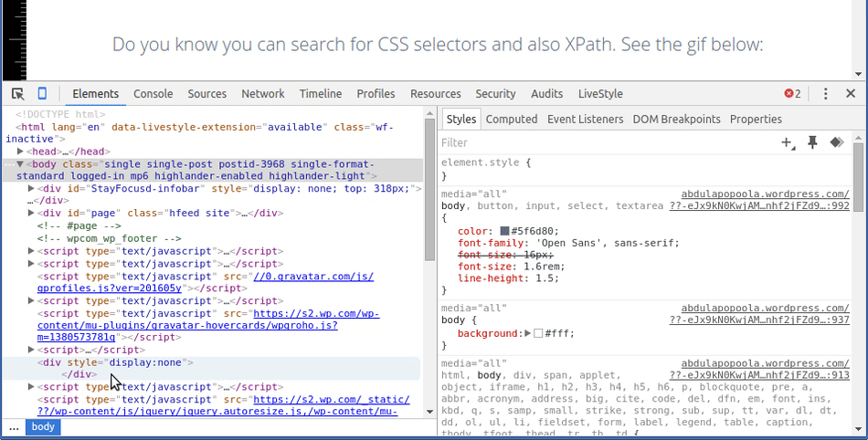Expand the background shorthand property triangle

[x=527, y=334]
